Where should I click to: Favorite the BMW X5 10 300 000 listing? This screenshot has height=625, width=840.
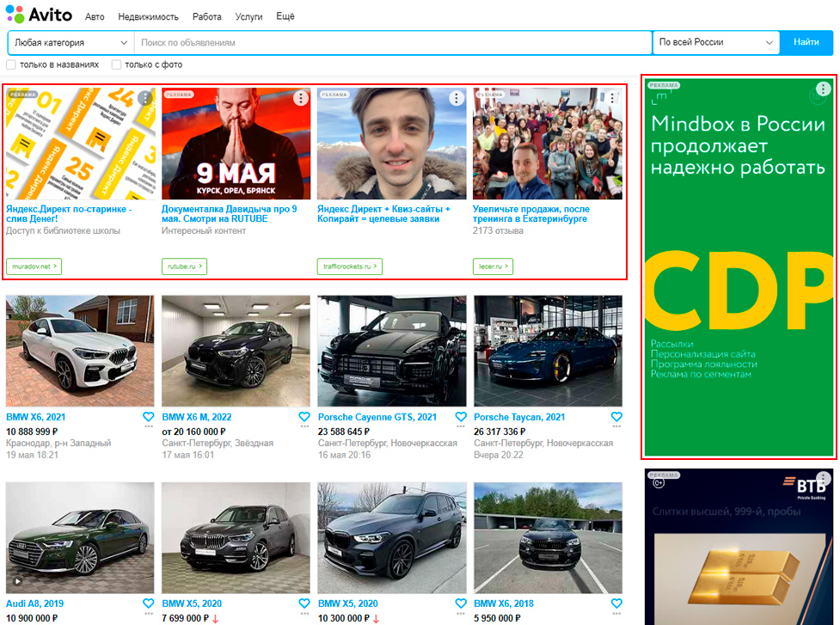coord(461,604)
